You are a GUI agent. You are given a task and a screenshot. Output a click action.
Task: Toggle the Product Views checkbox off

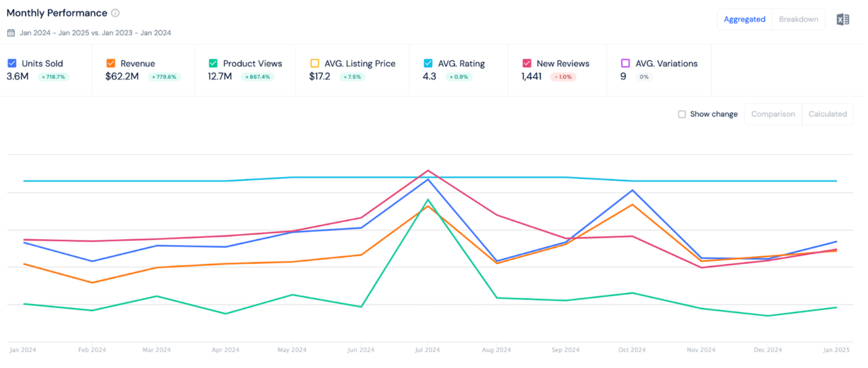click(213, 63)
